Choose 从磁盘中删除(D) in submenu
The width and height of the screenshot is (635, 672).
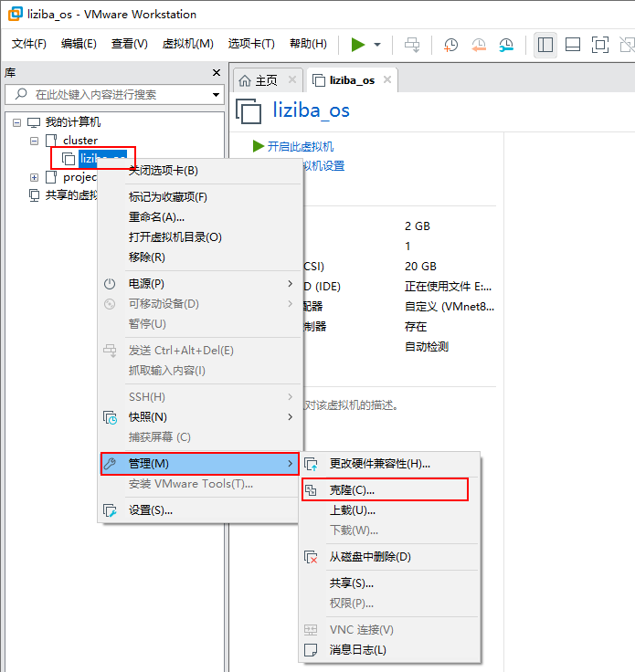[389, 557]
